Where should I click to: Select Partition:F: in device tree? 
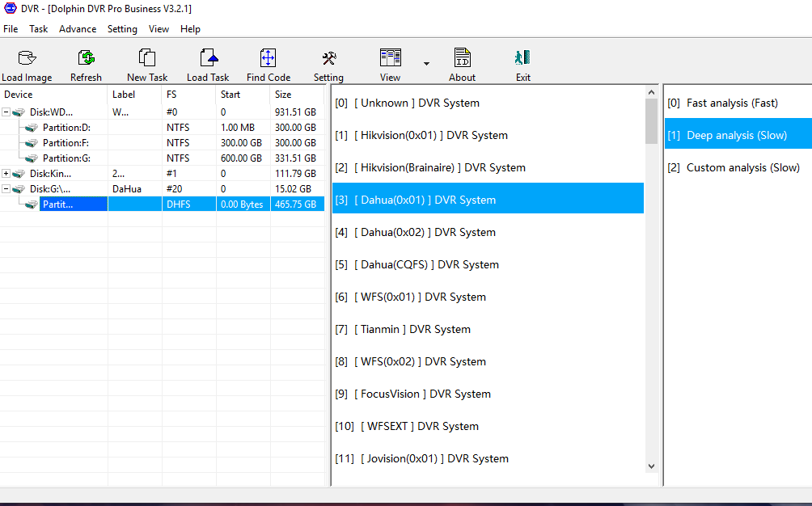click(66, 143)
